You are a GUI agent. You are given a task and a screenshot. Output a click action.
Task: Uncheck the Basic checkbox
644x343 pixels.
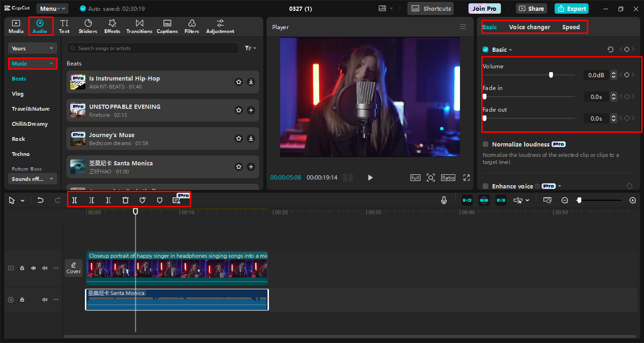click(485, 49)
